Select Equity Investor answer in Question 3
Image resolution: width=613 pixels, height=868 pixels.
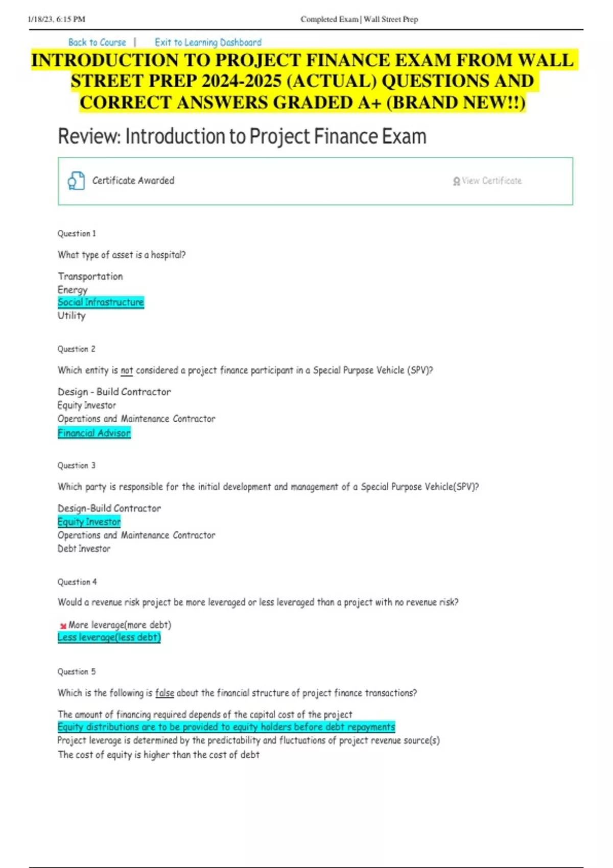coord(89,522)
